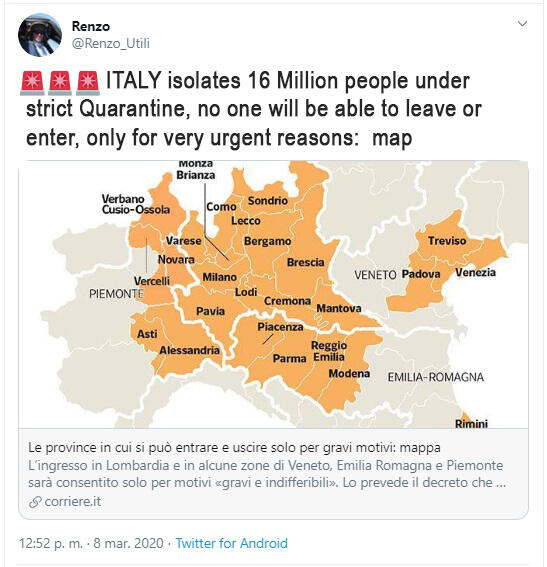Open the article card headline about province
Viewport: 547px width, 567px height.
click(x=234, y=448)
